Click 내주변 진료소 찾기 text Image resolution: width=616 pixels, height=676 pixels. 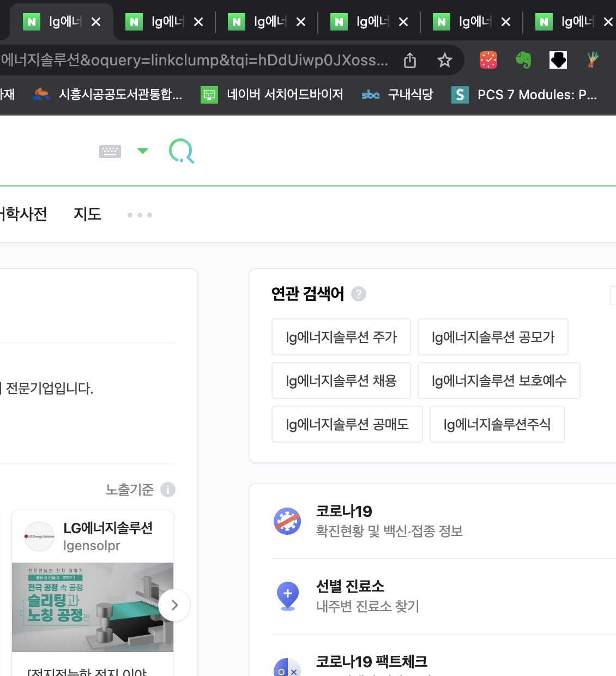coord(368,606)
